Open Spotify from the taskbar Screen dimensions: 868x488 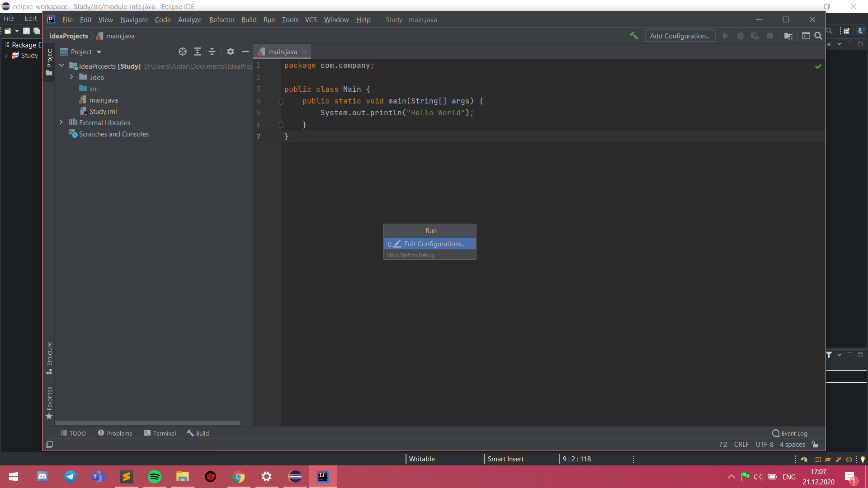coord(155,477)
